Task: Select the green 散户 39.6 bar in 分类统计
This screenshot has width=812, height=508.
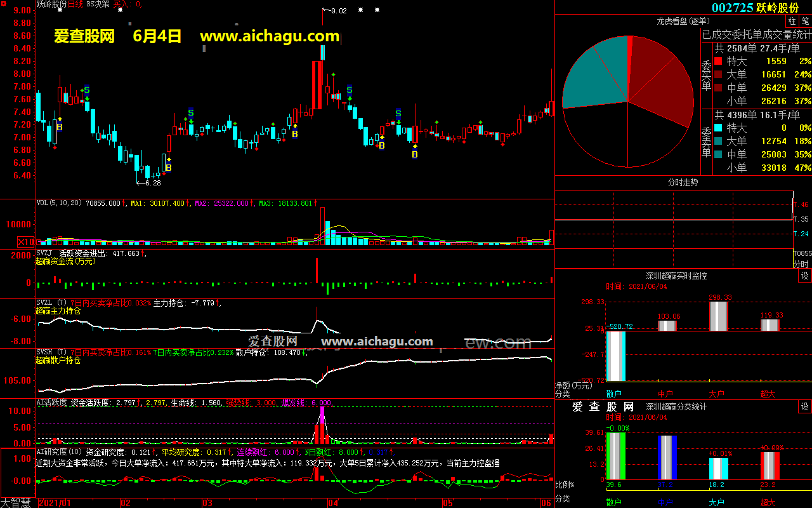Action: [615, 456]
